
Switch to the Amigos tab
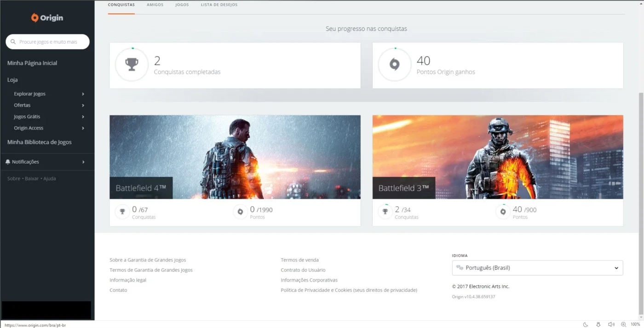(x=155, y=5)
